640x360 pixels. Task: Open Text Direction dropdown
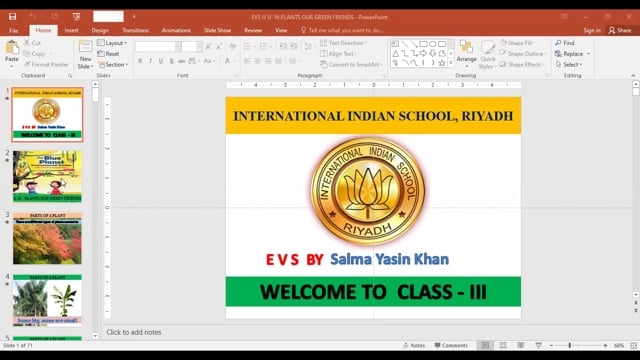[x=344, y=43]
